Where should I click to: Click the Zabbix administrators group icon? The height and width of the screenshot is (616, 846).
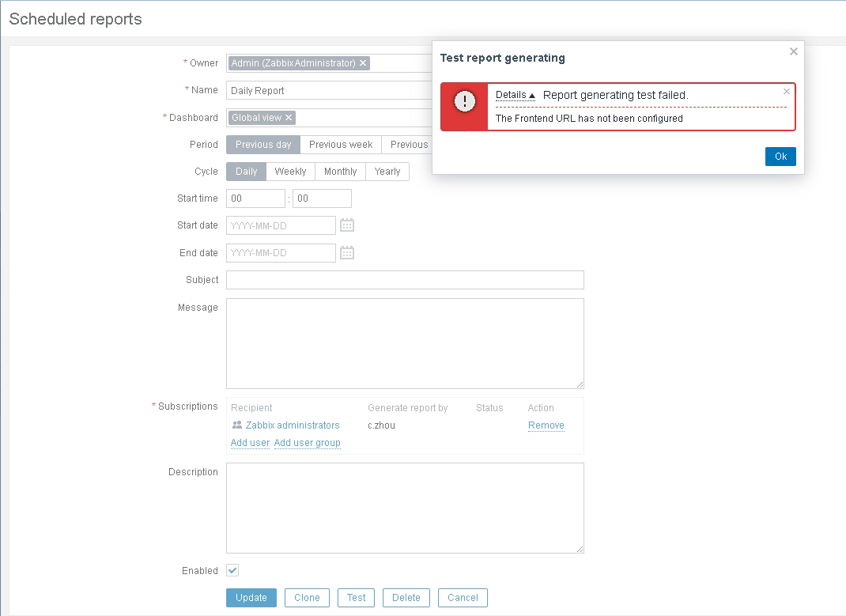point(237,425)
